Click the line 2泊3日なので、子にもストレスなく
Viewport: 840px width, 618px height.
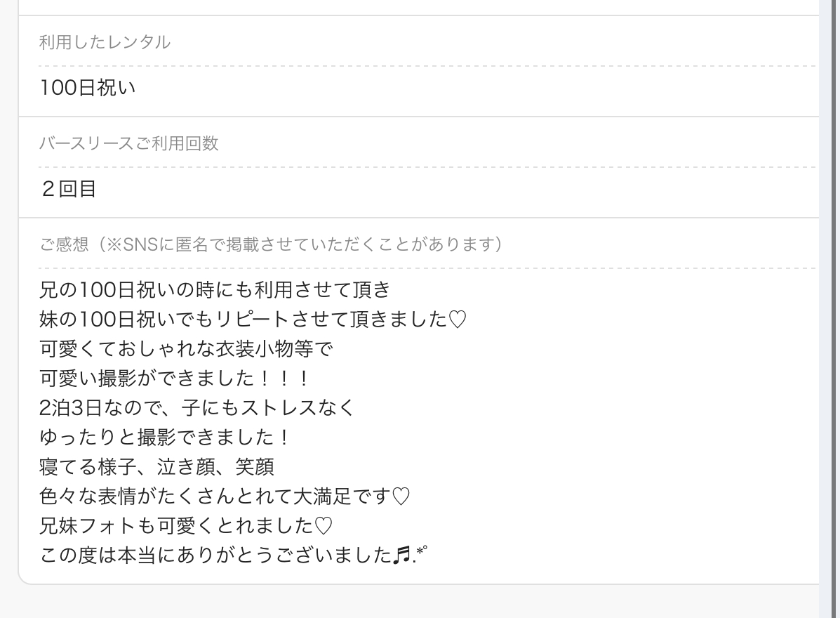pyautogui.click(x=196, y=409)
